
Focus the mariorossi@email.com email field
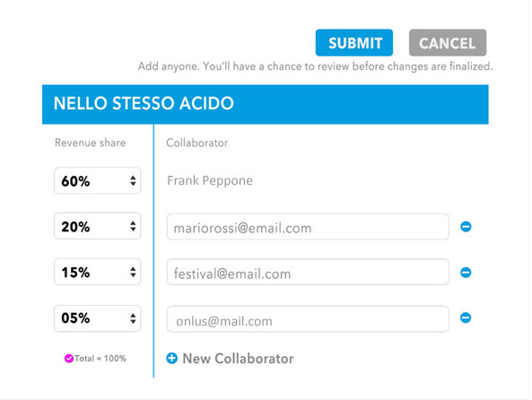click(x=308, y=227)
